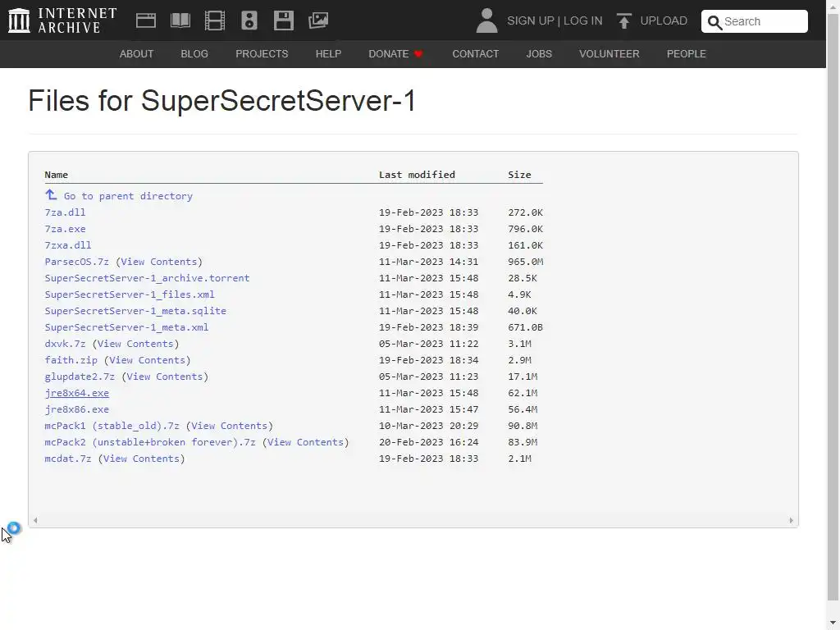View Contents of faith.zip
The height and width of the screenshot is (630, 840).
coord(148,361)
